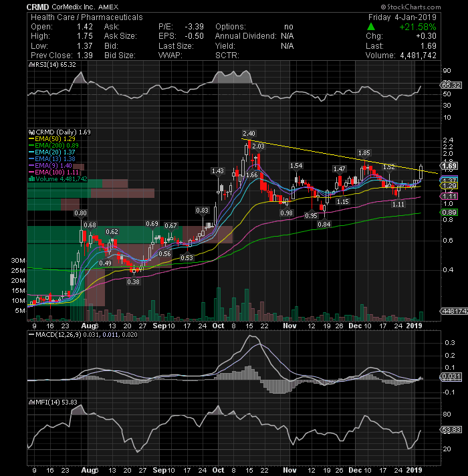The image size is (468, 476).
Task: Click the 0.84 November low label
Action: coord(324,225)
